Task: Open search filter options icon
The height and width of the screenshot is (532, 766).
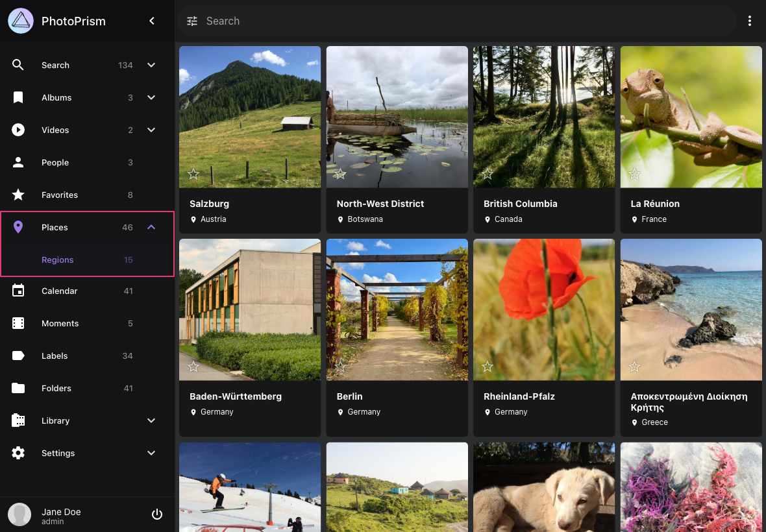Action: tap(192, 21)
